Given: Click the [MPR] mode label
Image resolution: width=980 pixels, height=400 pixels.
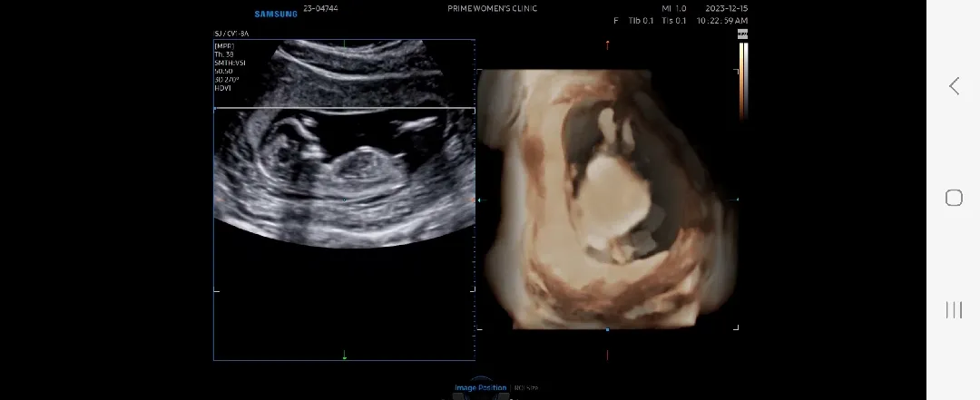Looking at the screenshot, I should coord(224,46).
